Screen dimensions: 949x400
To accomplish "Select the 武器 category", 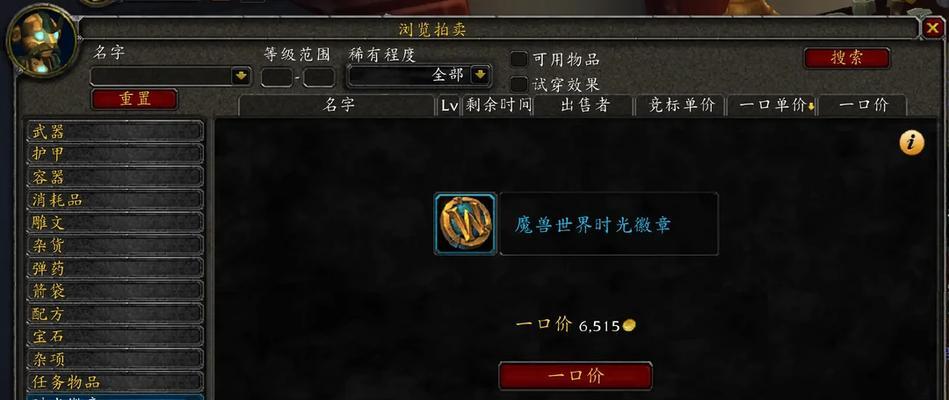I will 115,131.
